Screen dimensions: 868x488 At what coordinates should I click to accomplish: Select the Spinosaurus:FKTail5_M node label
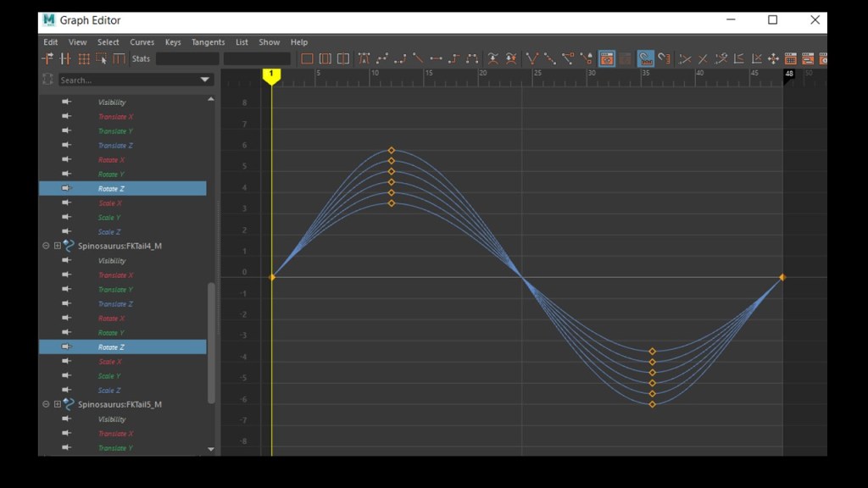(120, 404)
